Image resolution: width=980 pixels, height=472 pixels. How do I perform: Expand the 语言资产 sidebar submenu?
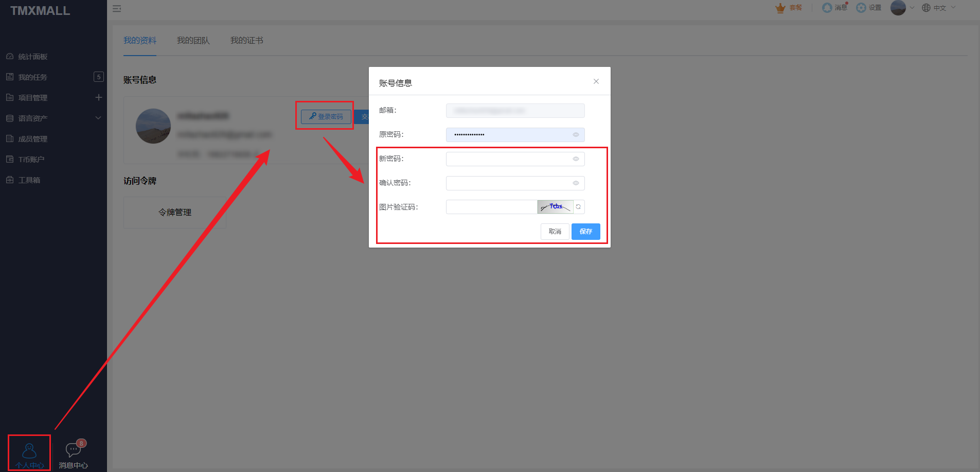click(98, 118)
